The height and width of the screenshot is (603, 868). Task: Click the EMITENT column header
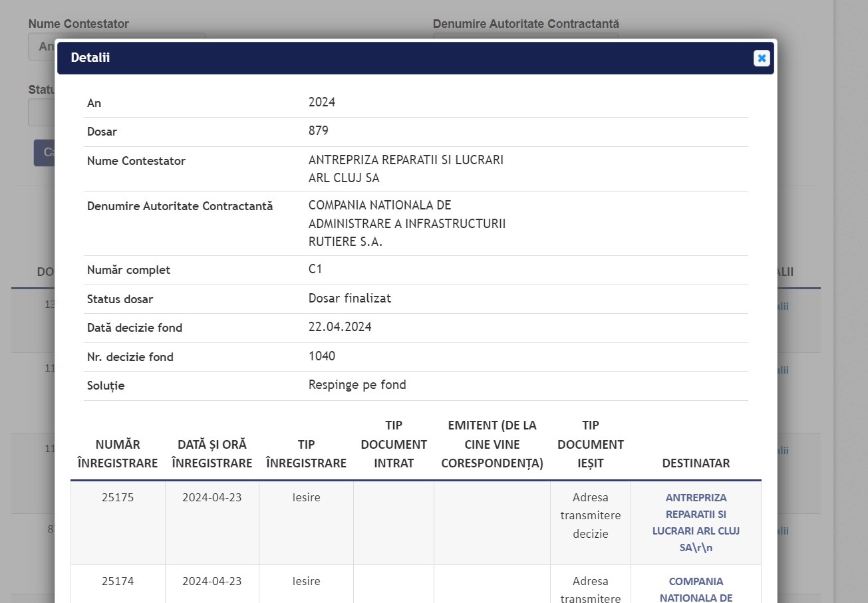click(492, 444)
